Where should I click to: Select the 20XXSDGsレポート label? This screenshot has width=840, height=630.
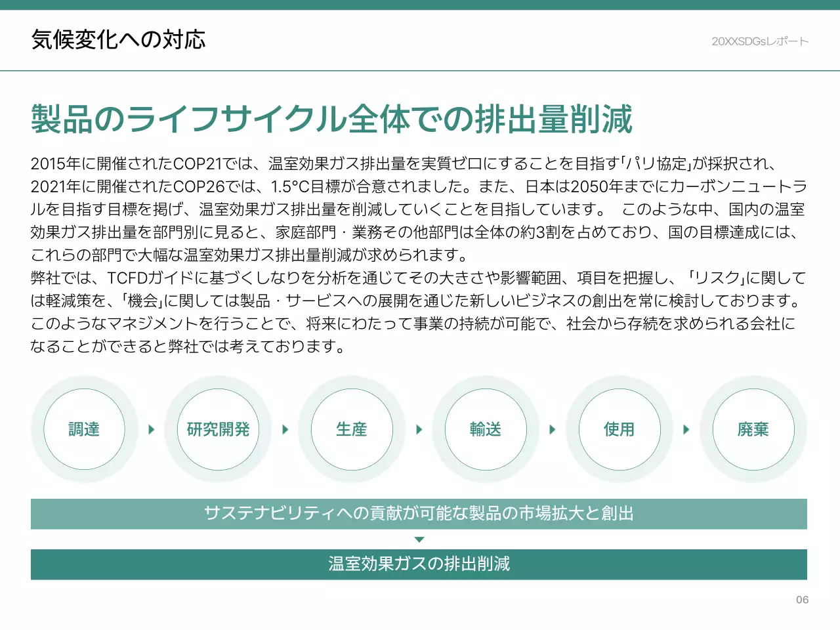[759, 40]
